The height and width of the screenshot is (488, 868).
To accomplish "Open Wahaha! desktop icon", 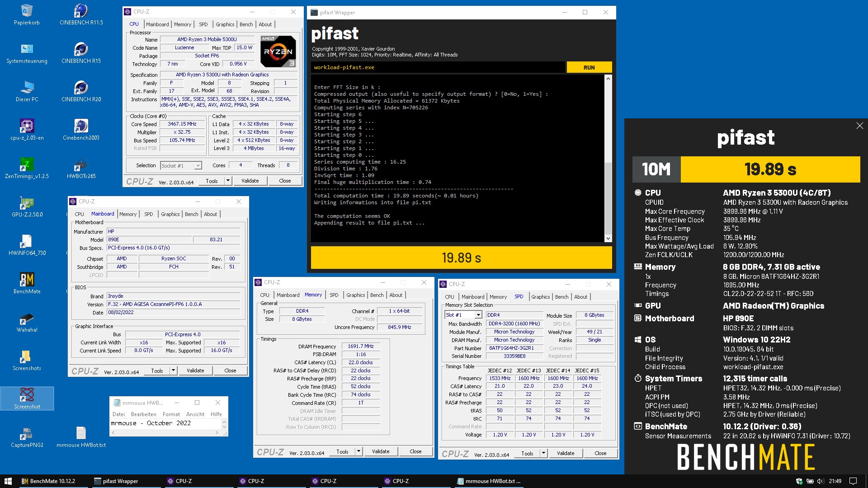I will pyautogui.click(x=27, y=322).
